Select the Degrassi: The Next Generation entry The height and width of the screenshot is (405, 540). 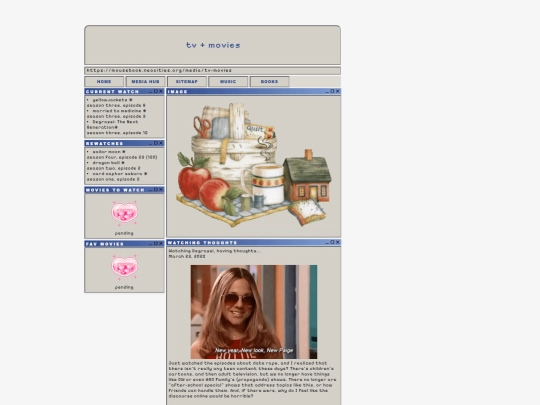tap(113, 125)
